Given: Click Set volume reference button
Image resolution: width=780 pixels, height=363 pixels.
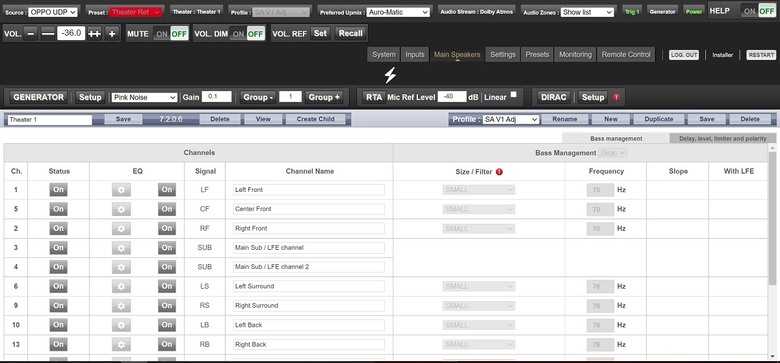Looking at the screenshot, I should pos(320,33).
